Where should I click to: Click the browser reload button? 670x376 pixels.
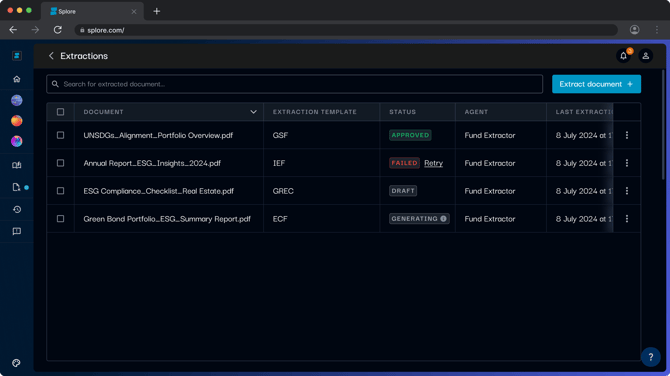(58, 30)
